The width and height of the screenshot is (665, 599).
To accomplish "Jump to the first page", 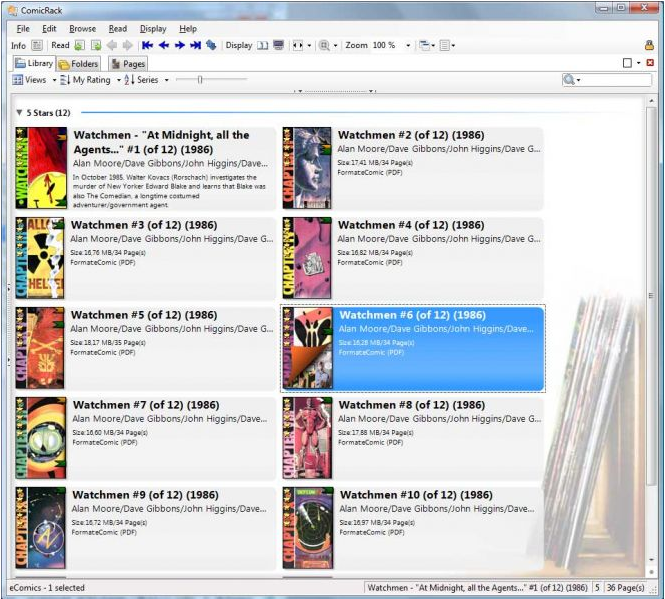I will coord(147,45).
